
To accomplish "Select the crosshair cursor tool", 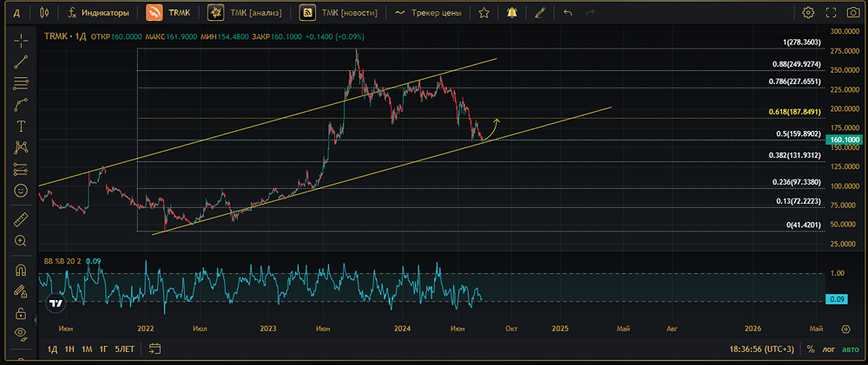I will tap(21, 41).
